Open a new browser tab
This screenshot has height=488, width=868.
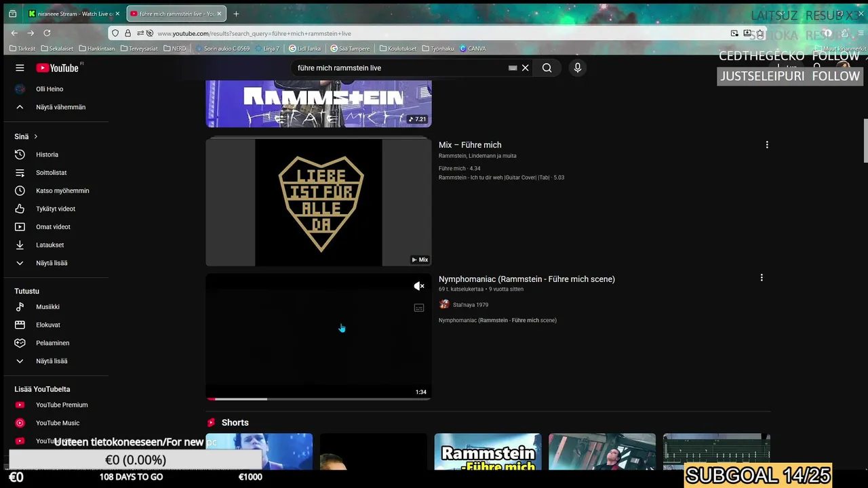point(236,14)
